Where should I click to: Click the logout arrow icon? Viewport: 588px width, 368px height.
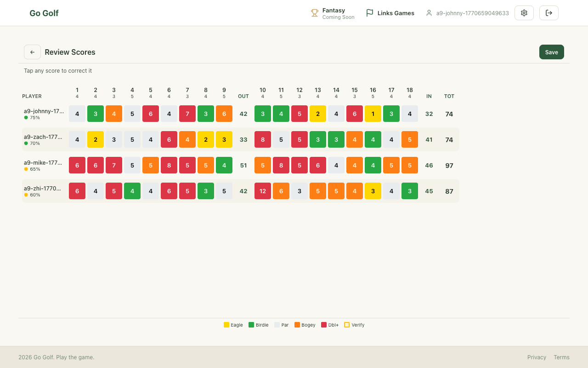coord(548,13)
